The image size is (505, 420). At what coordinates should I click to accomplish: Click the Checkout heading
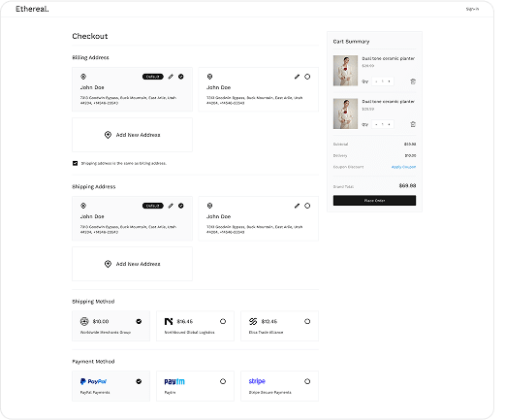pyautogui.click(x=90, y=36)
